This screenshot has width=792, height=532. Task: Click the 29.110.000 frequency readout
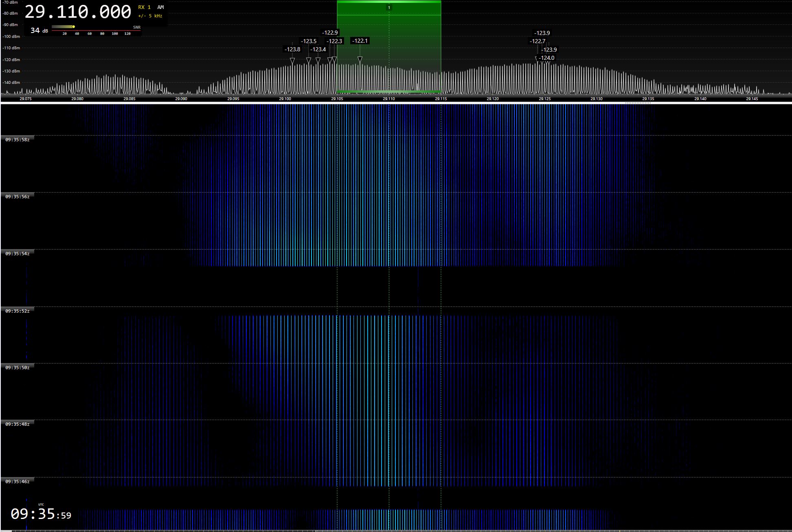pos(78,12)
